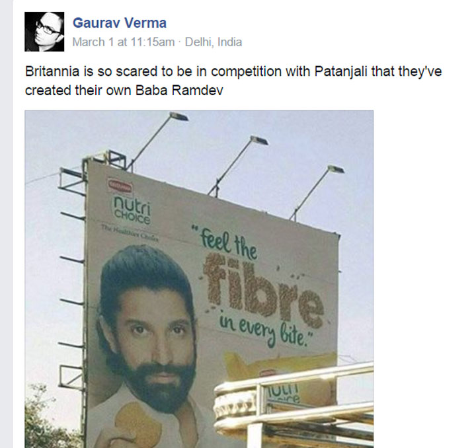Click the Gaurav Verma name link
This screenshot has height=448, width=476.
click(x=120, y=23)
